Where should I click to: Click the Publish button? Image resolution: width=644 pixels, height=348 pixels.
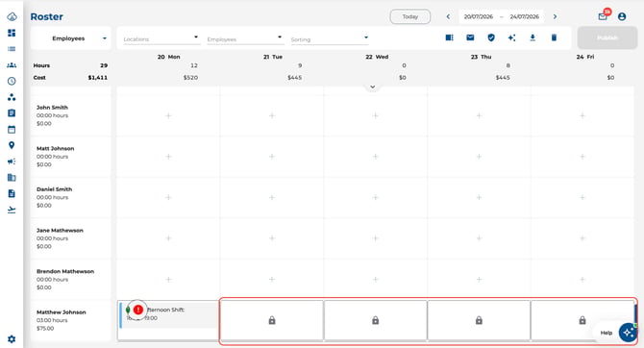[607, 37]
